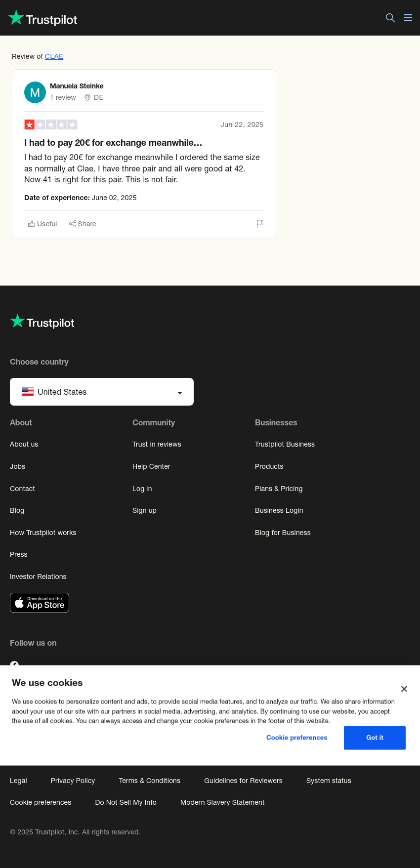The height and width of the screenshot is (868, 420).
Task: Go to Trust in reviews footer link
Action: click(157, 444)
